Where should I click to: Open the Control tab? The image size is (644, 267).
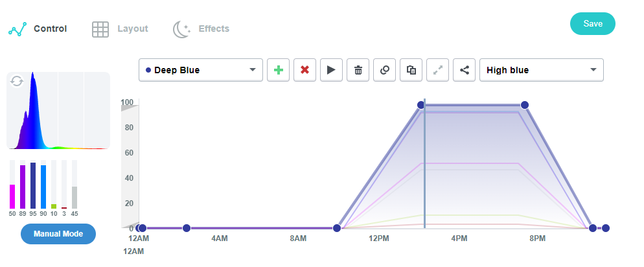[x=38, y=29]
